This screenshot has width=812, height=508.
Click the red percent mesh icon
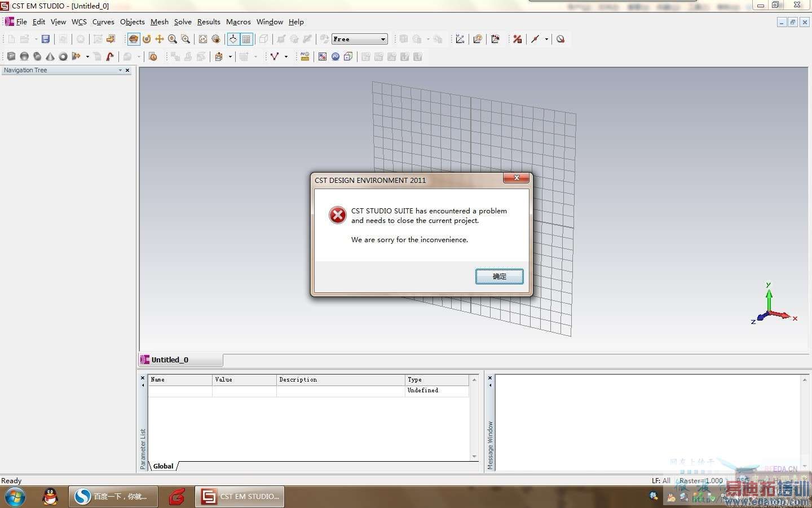tap(518, 39)
